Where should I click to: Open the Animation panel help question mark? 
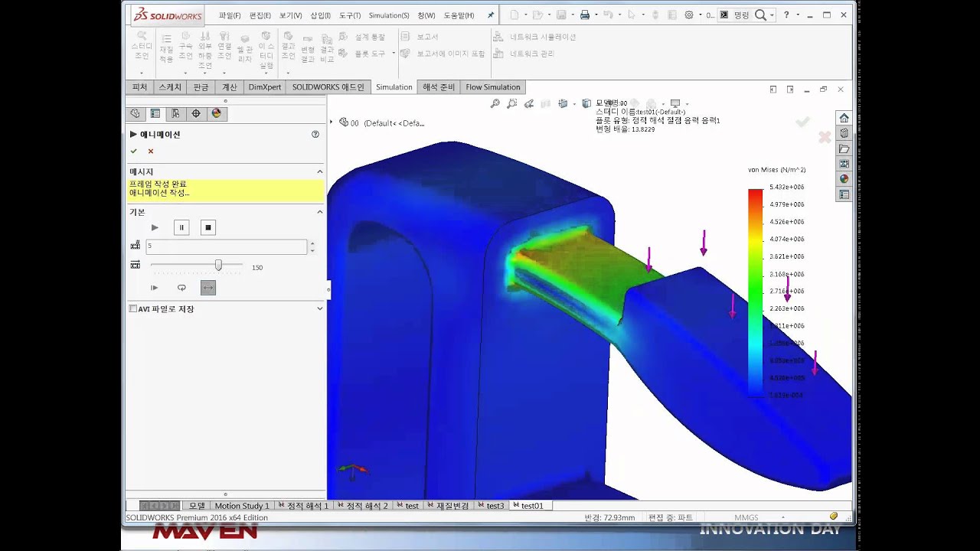(315, 134)
